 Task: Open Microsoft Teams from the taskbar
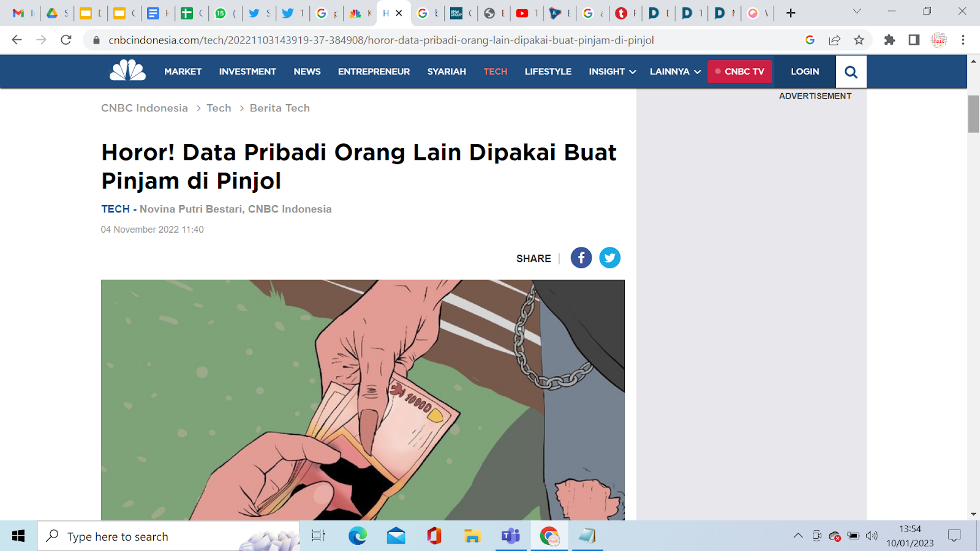pyautogui.click(x=510, y=536)
